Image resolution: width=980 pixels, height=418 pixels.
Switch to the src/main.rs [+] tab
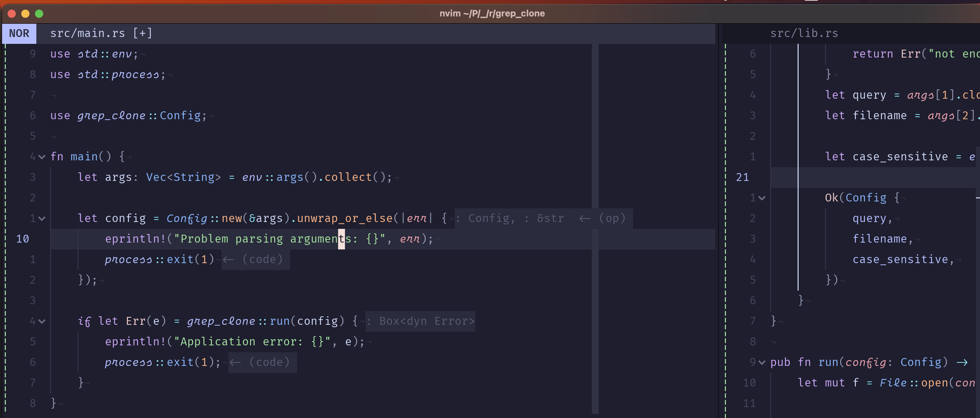click(101, 34)
